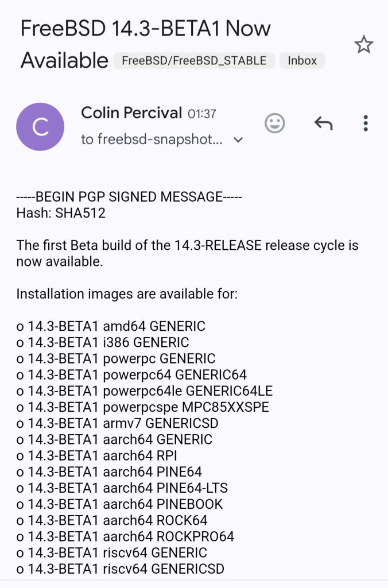Tap the BEGIN PGP SIGNED MESSAGE line

(129, 197)
